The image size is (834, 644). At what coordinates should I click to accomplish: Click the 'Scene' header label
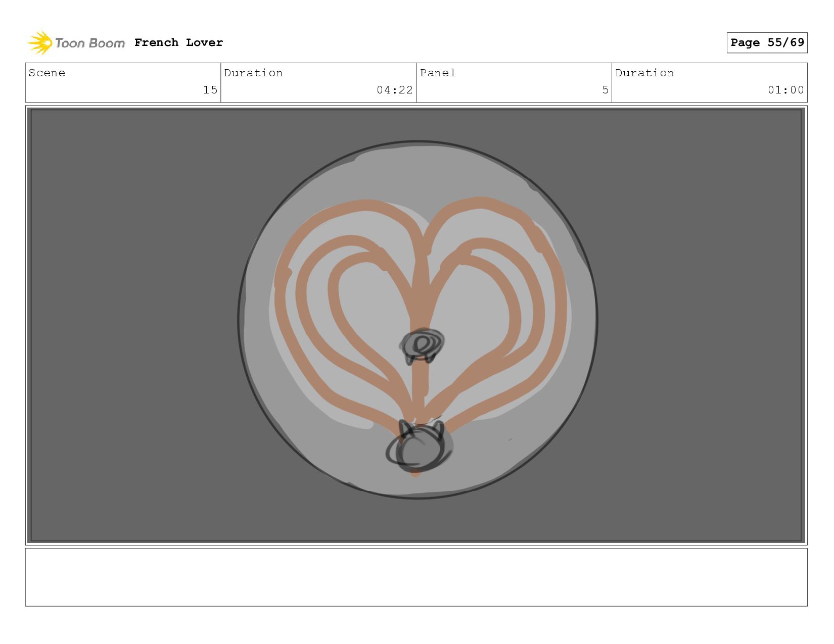[x=47, y=73]
